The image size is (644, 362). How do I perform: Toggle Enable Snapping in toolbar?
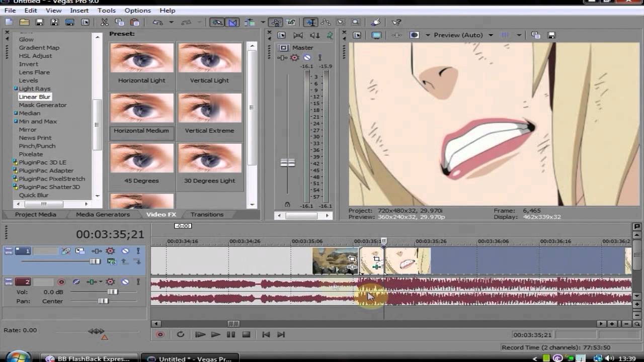coord(217,22)
